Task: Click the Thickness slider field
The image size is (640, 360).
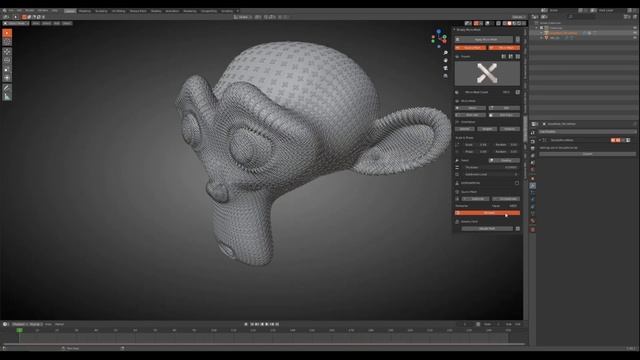Action: coord(491,167)
